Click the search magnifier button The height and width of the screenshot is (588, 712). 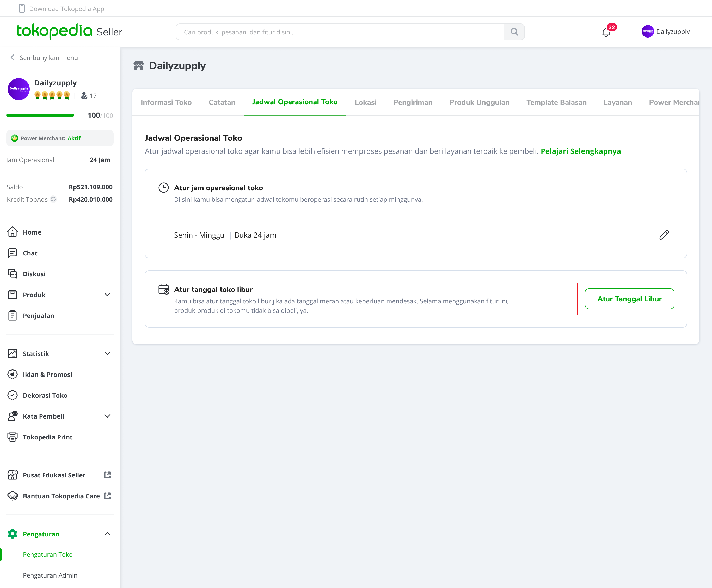tap(514, 32)
